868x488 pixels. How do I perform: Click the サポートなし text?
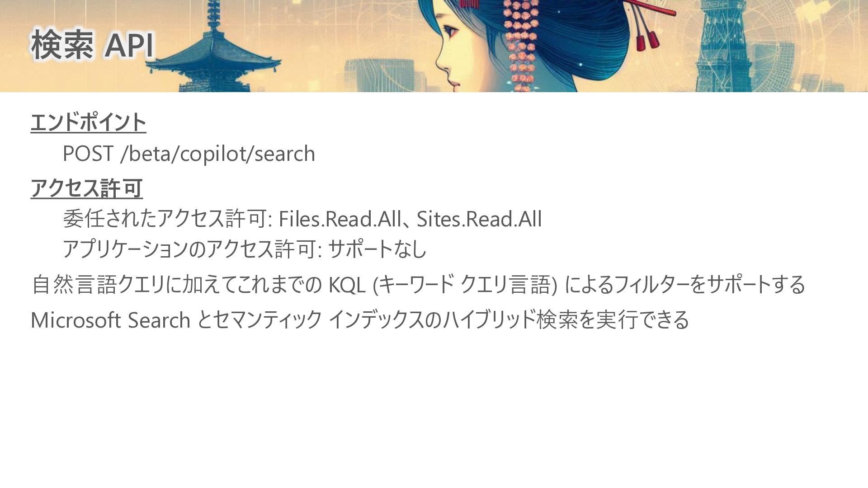[x=377, y=249]
